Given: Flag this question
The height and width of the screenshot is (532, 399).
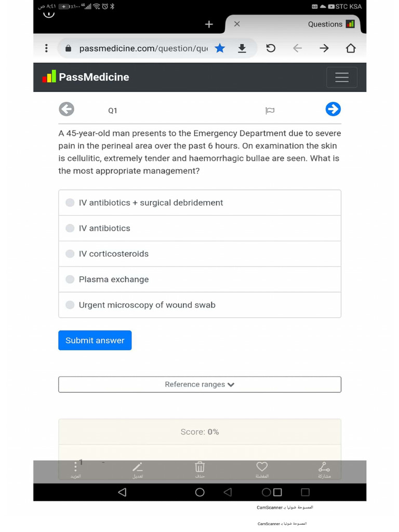Looking at the screenshot, I should (270, 110).
